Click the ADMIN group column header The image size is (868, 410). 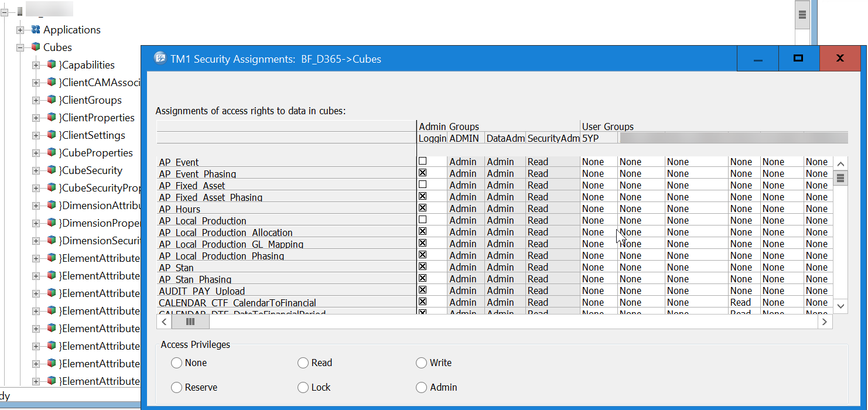[465, 138]
